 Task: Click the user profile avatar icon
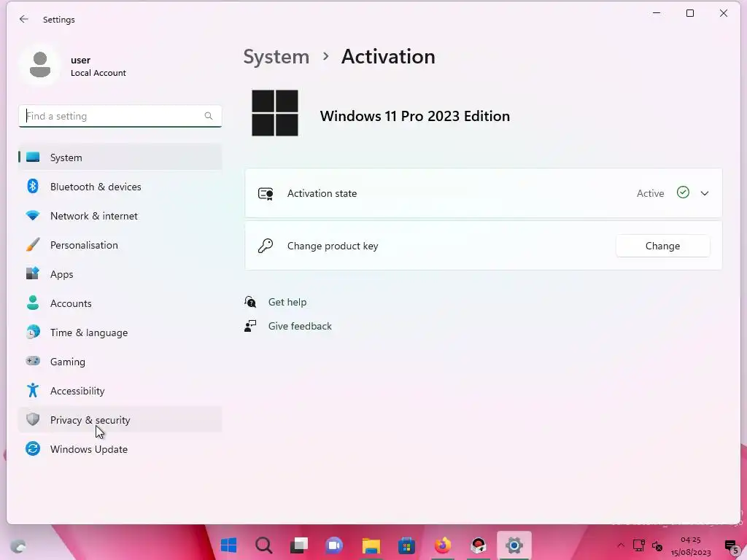[40, 64]
